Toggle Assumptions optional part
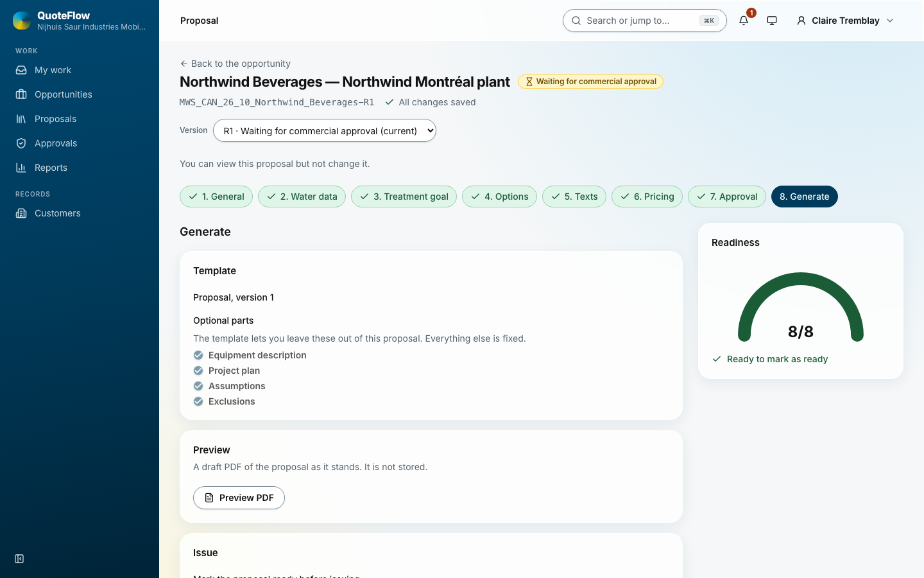The image size is (924, 578). [198, 386]
